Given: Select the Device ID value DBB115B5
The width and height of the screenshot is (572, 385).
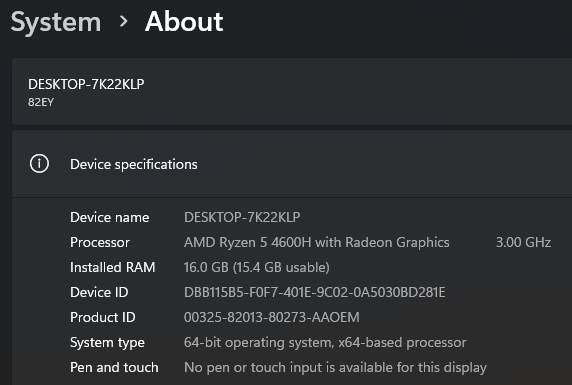Looking at the screenshot, I should (x=314, y=293).
